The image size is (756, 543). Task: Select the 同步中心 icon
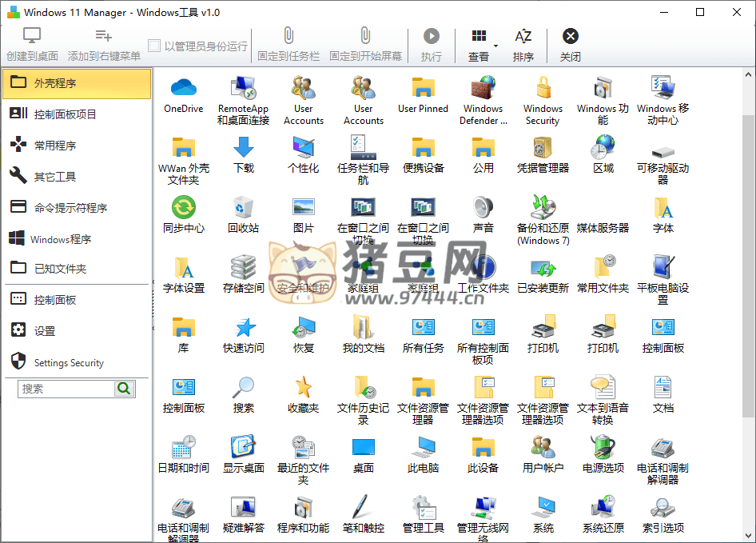(x=183, y=208)
